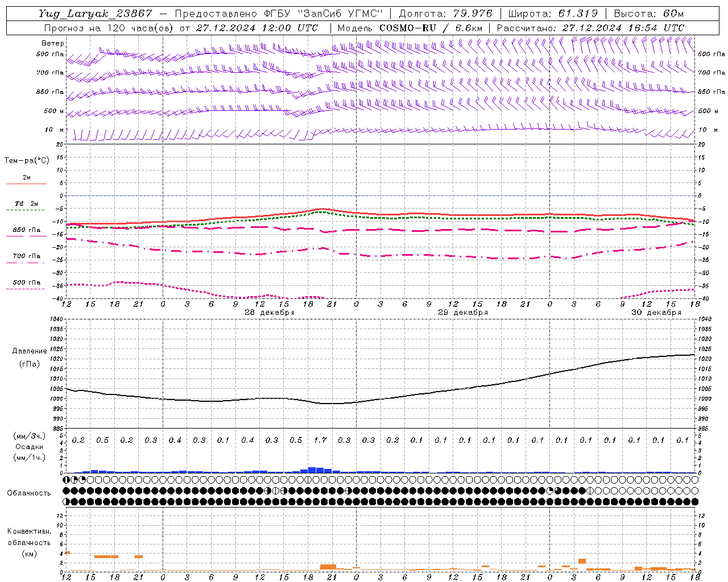Select the (км) unit label
Viewport: 728px width, 582px height.
point(30,554)
